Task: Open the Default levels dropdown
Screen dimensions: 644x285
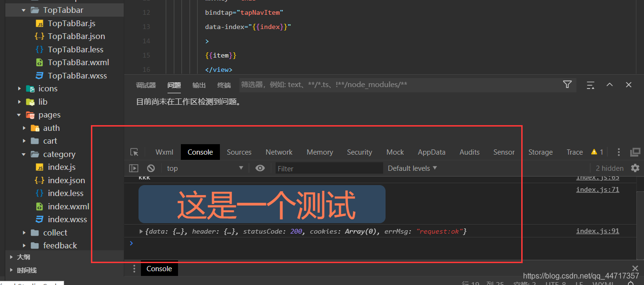Action: coord(412,168)
